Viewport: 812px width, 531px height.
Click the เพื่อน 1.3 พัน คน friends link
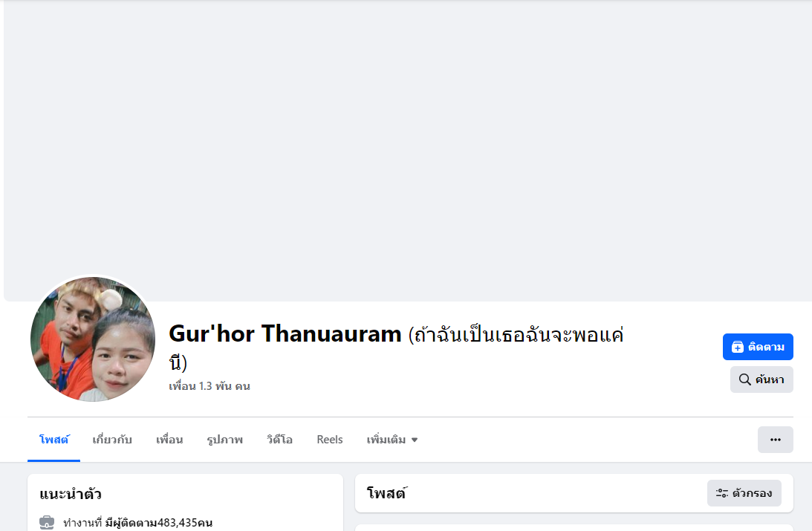tap(210, 386)
